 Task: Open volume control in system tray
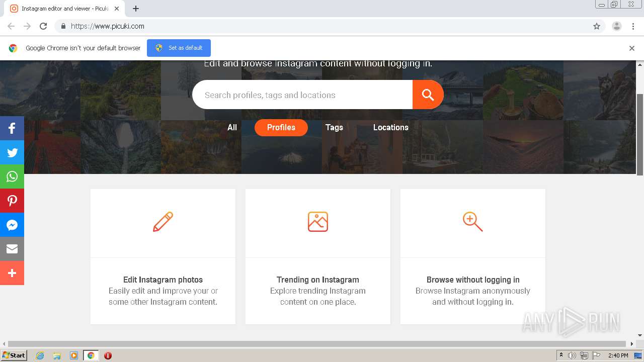572,355
